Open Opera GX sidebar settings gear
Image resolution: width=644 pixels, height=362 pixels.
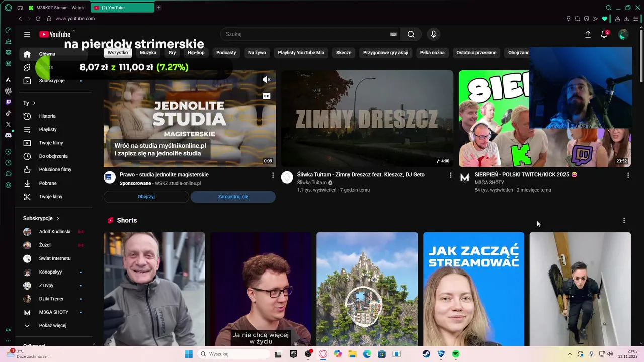(x=8, y=185)
